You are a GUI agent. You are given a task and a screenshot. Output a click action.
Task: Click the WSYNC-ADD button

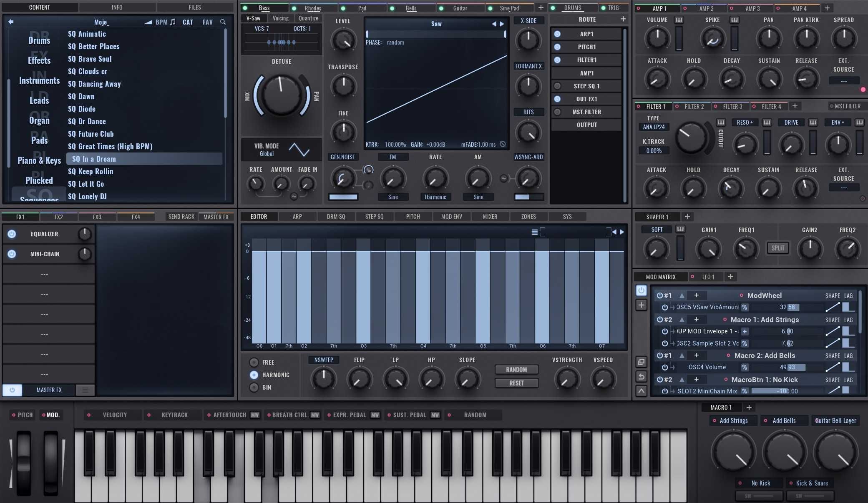coord(528,157)
